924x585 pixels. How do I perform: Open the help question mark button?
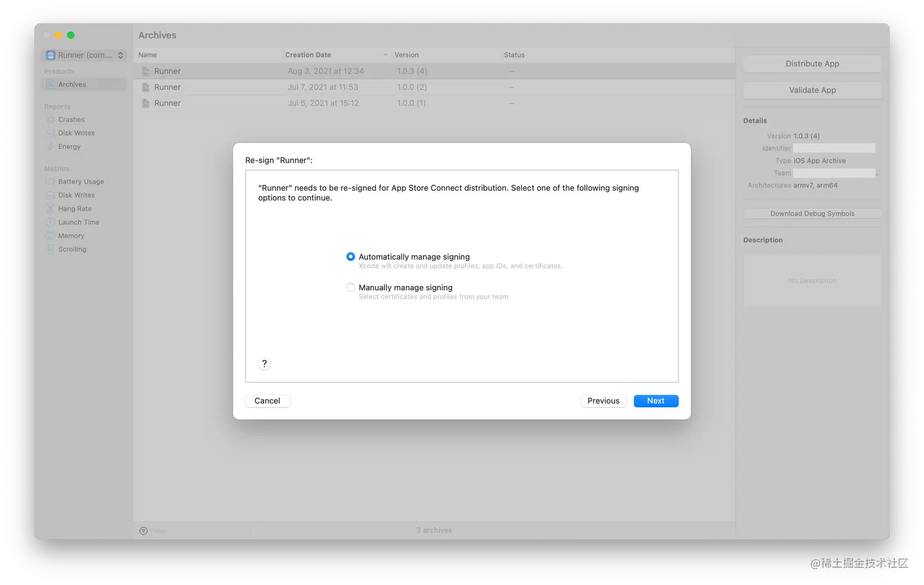pyautogui.click(x=264, y=364)
